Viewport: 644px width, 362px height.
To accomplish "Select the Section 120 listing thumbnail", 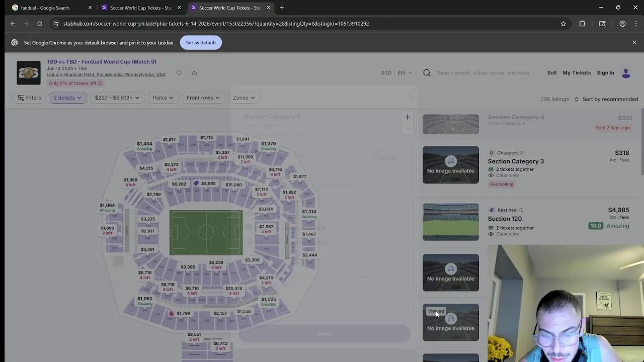I will pos(451,222).
